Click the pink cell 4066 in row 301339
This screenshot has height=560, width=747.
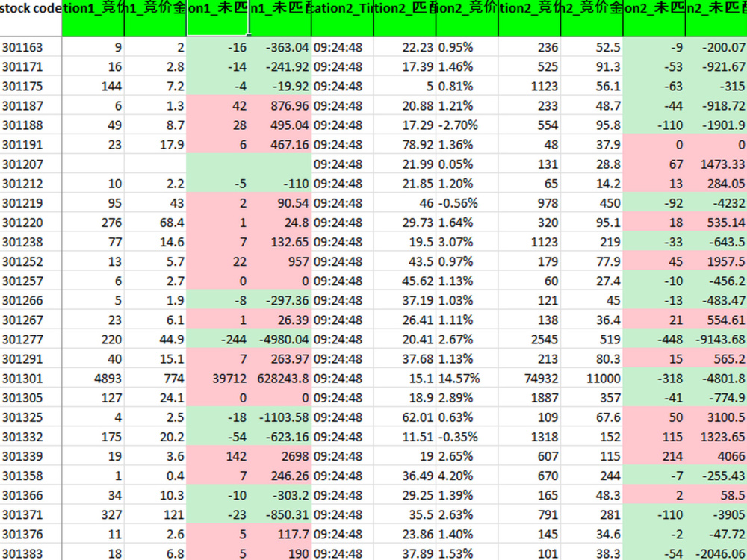(716, 457)
